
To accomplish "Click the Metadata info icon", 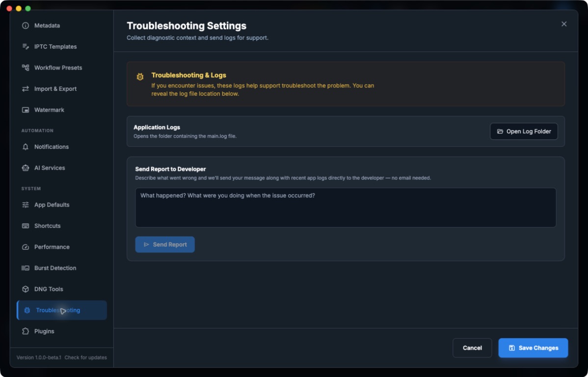I will (26, 26).
